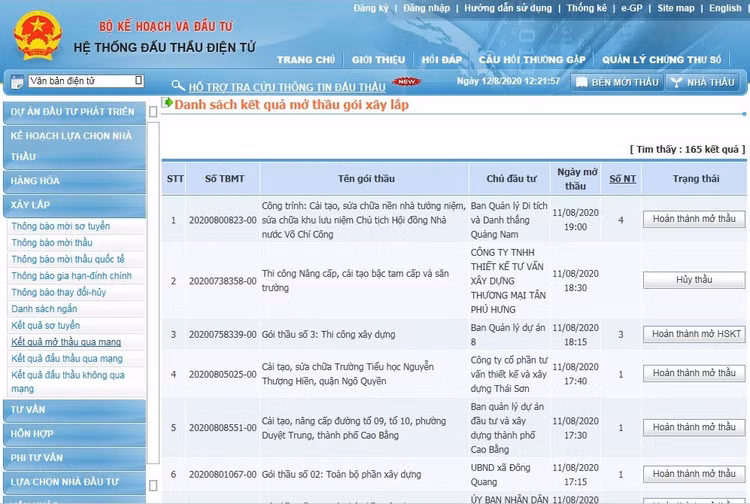Click the sidebar vertical scrollbar
This screenshot has width=750, height=504.
tap(153, 300)
